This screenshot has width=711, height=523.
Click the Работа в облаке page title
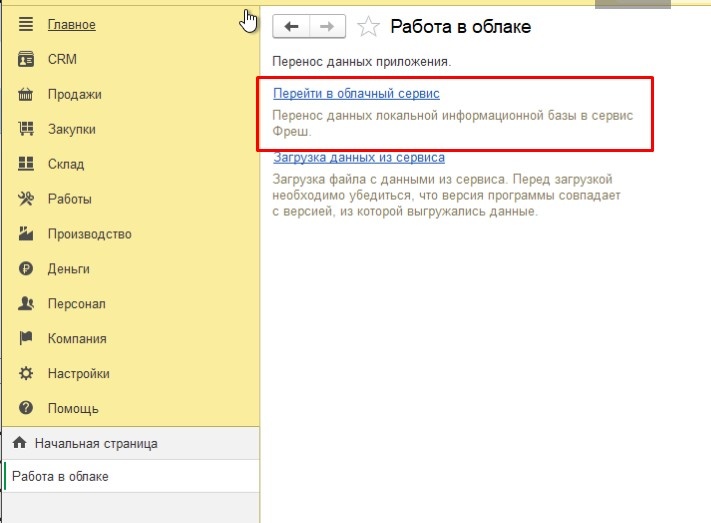[x=461, y=26]
